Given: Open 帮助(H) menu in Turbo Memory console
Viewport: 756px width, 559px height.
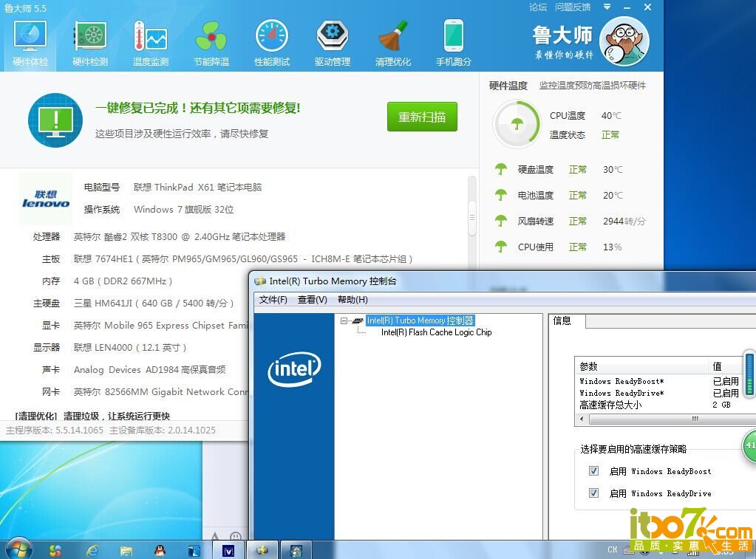Looking at the screenshot, I should [x=353, y=300].
